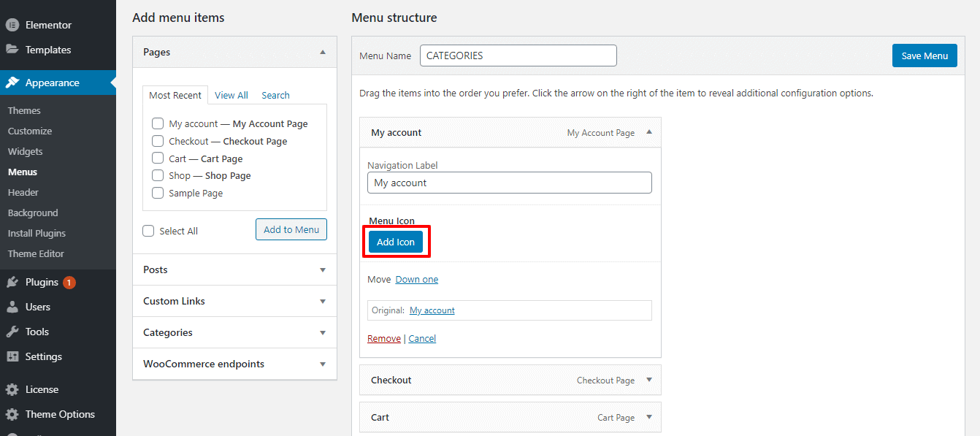Click the Add Icon button

[x=396, y=242]
